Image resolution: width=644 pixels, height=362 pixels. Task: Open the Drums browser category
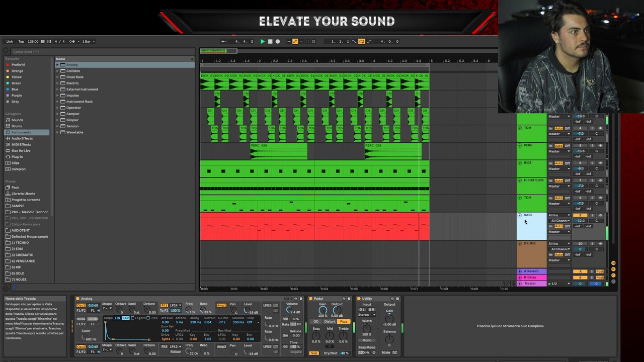(x=17, y=126)
